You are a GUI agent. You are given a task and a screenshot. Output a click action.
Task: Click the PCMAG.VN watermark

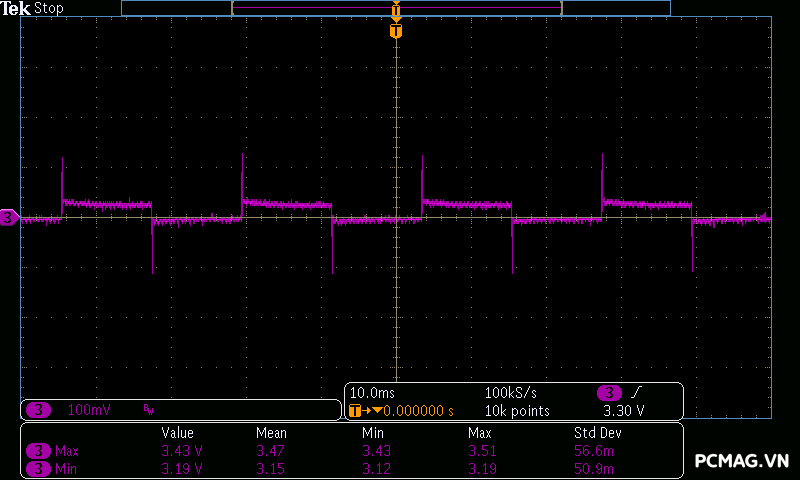click(x=742, y=461)
